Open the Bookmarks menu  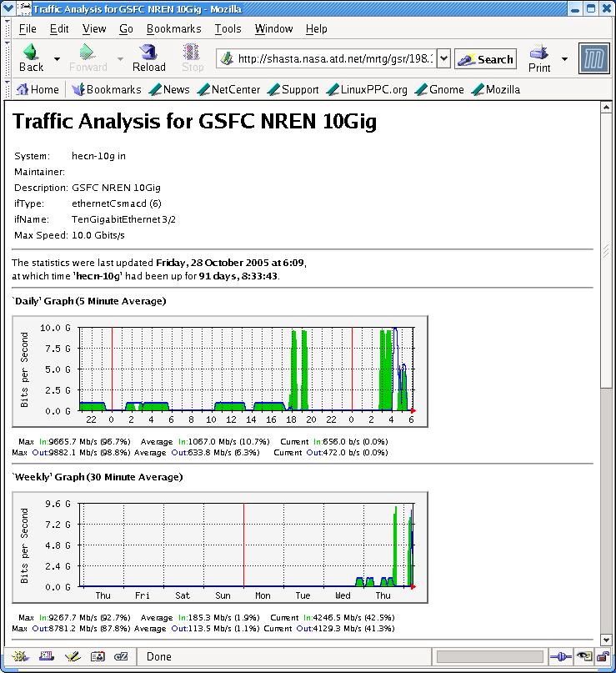click(x=173, y=28)
